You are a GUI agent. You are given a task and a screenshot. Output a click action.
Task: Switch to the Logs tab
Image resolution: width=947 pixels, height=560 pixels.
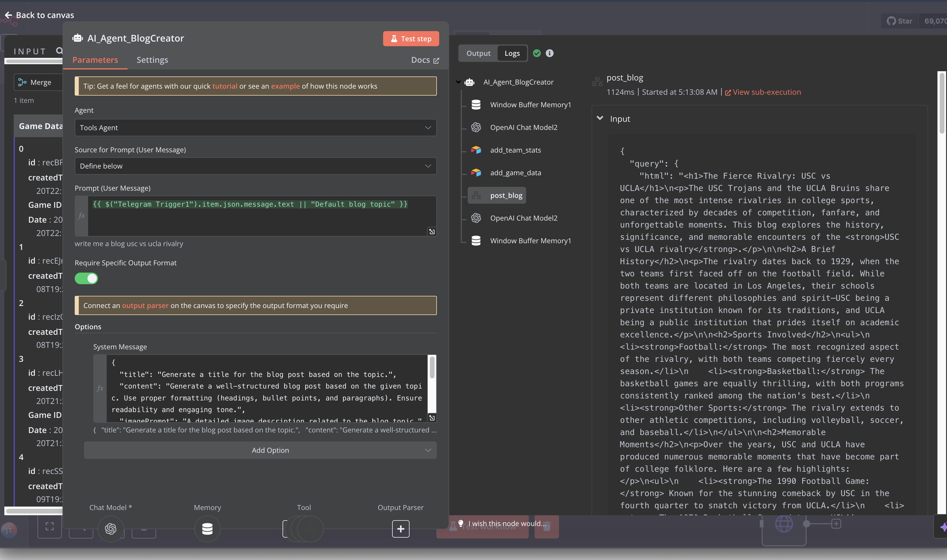point(512,53)
